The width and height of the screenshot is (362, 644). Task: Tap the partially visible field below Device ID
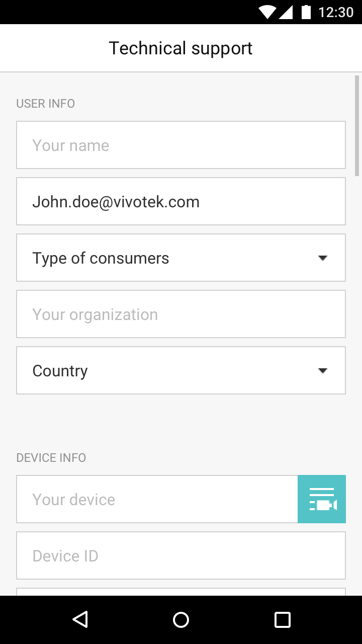[x=181, y=592]
